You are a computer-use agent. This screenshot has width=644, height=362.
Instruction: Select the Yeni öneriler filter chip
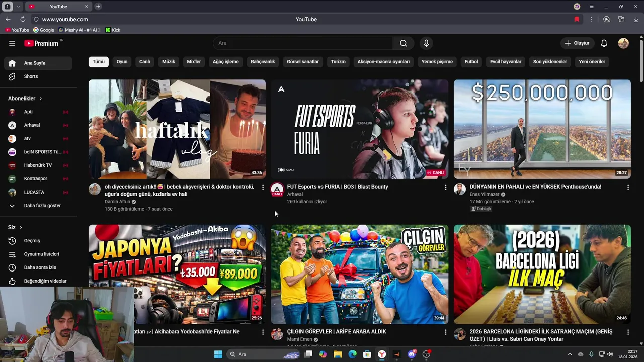[592, 62]
